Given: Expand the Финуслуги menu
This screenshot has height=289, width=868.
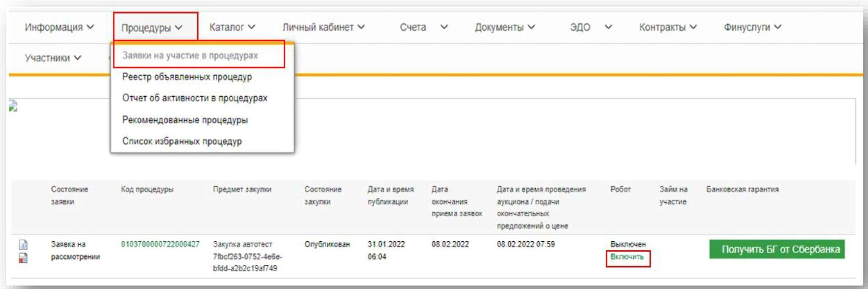Looking at the screenshot, I should [752, 27].
